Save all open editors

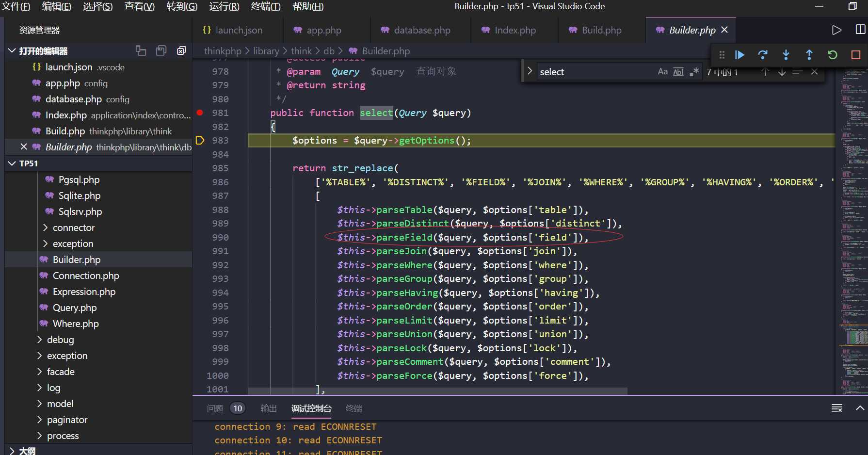tap(161, 50)
